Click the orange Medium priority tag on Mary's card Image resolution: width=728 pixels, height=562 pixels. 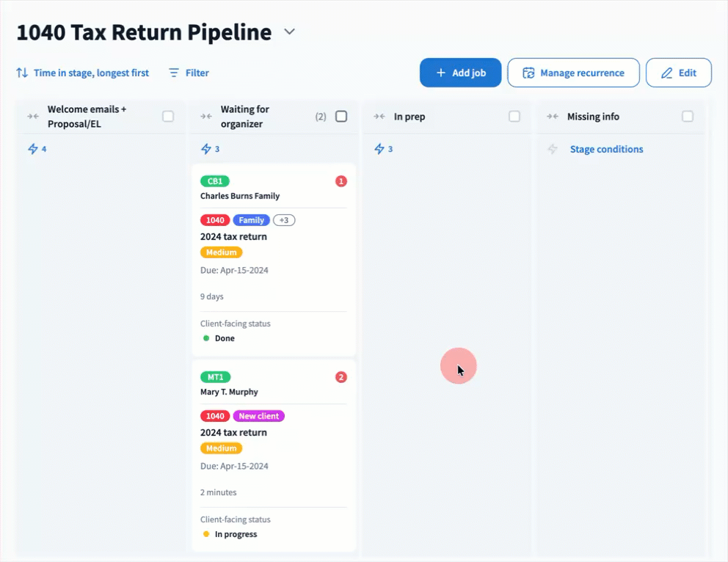click(221, 448)
